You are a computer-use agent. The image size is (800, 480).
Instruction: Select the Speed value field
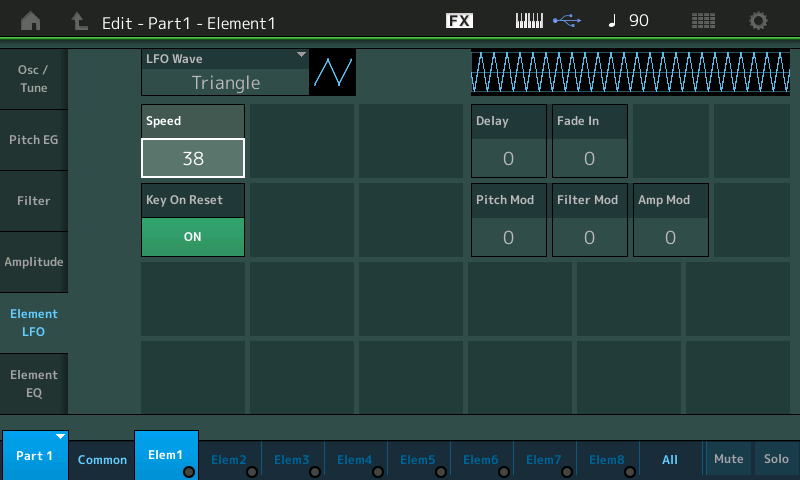[x=193, y=157]
